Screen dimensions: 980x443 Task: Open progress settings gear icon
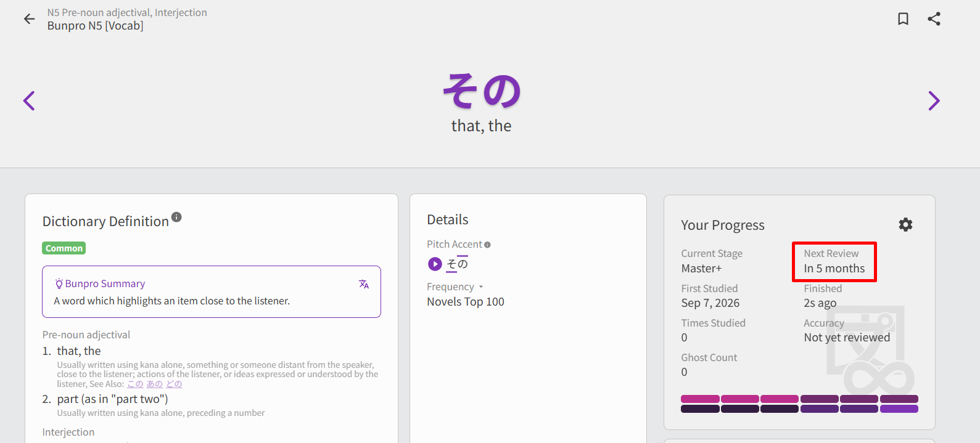pos(905,225)
